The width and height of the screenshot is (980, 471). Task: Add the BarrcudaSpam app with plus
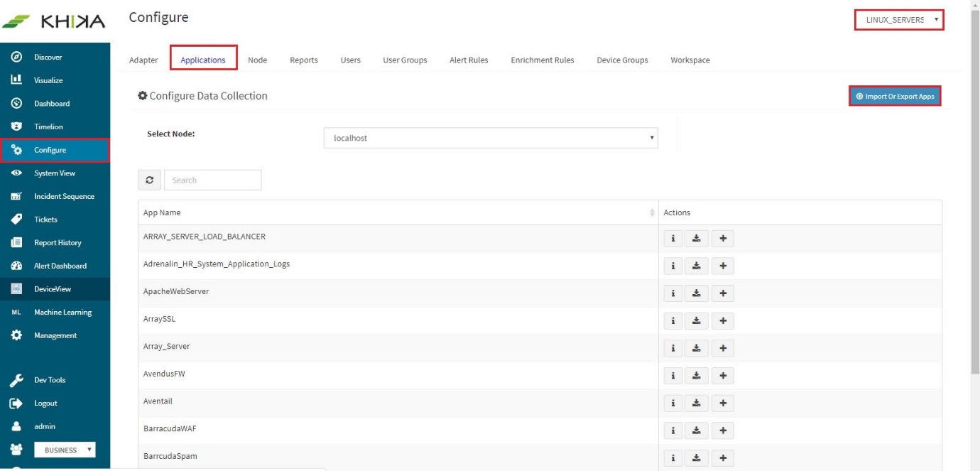point(723,458)
